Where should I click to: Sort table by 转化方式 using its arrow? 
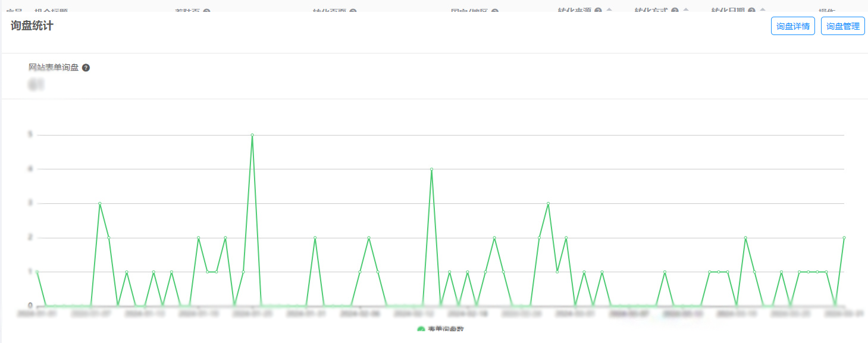click(686, 11)
